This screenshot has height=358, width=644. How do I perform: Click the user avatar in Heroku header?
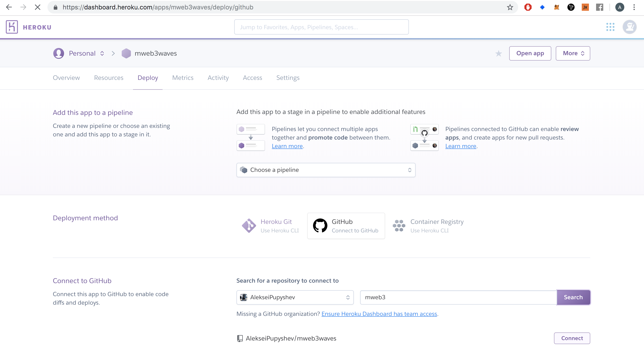629,27
